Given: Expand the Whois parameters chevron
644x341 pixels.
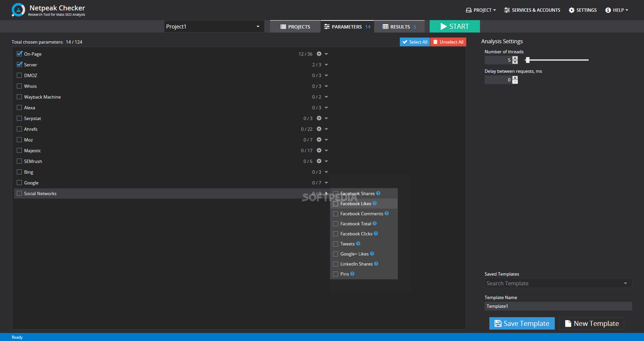Looking at the screenshot, I should [326, 86].
